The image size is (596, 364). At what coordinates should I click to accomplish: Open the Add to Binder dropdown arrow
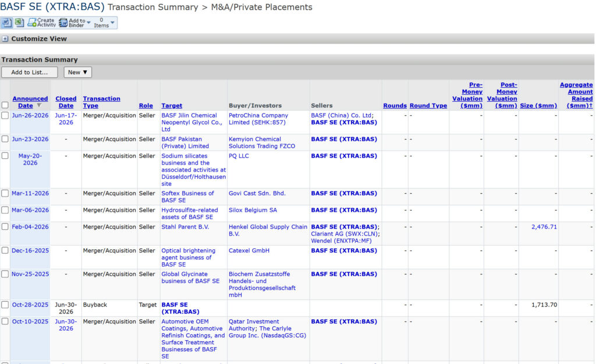[x=88, y=23]
